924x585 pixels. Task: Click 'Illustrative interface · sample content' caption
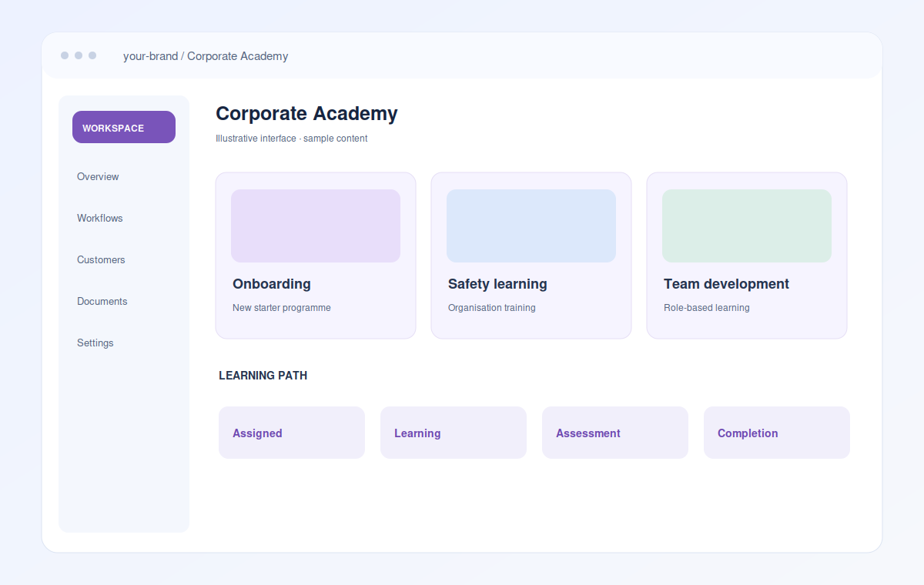(x=292, y=139)
